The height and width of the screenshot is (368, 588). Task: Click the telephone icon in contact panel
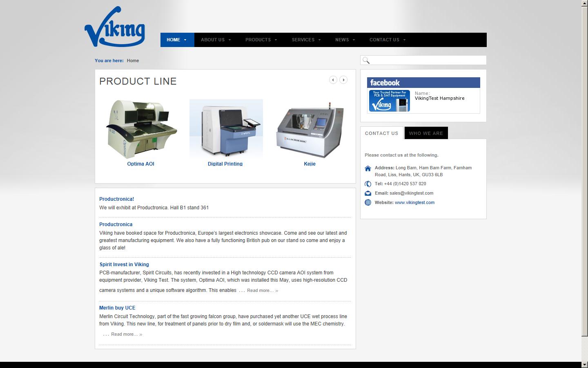[368, 184]
